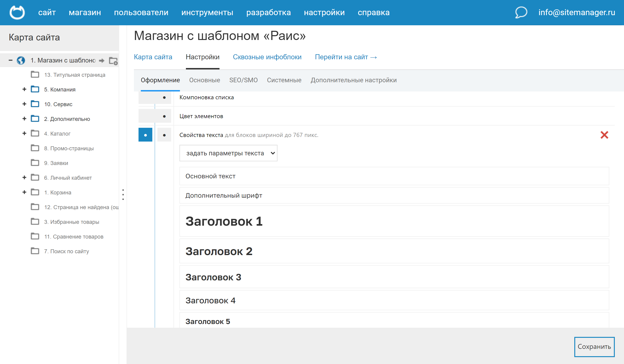Click folder icon of Промо-страницы
Viewport: 624px width, 364px height.
click(35, 148)
